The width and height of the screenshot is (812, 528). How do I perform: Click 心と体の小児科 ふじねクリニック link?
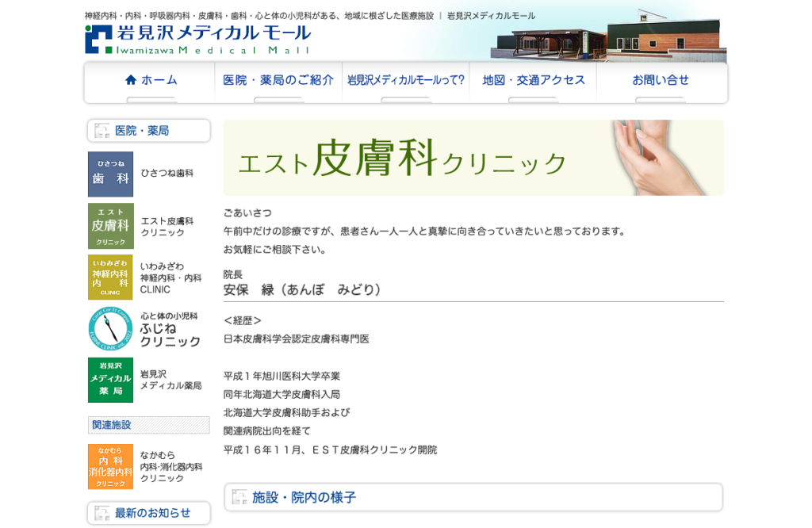coord(170,329)
